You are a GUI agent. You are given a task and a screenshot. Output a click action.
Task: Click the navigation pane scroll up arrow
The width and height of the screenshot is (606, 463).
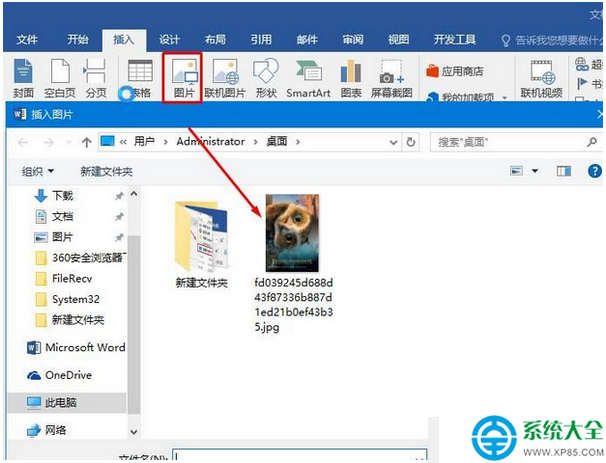click(134, 194)
